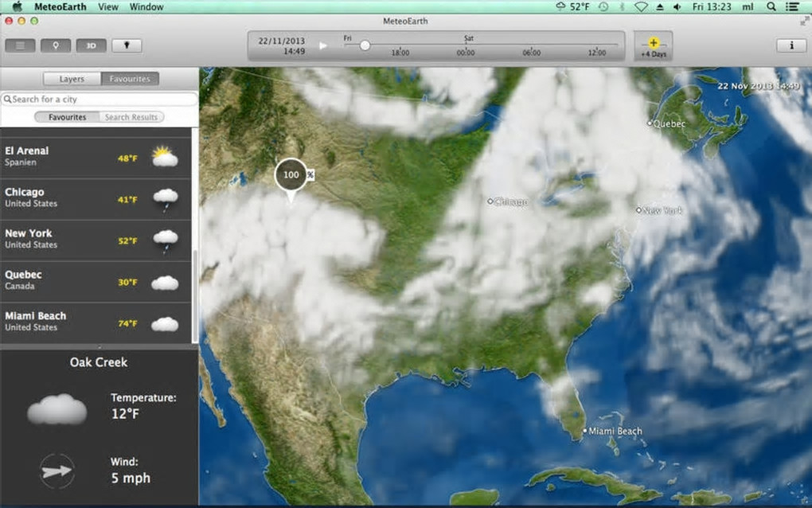
Task: Select the Favourites list segment
Action: pos(67,117)
